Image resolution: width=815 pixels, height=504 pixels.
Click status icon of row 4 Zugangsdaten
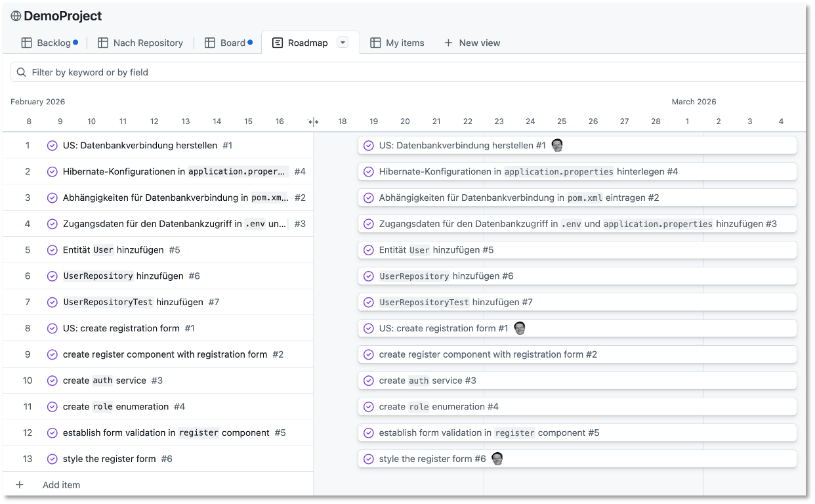point(52,224)
